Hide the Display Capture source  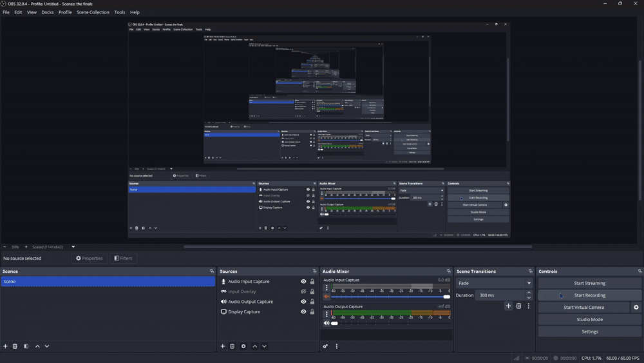[303, 311]
